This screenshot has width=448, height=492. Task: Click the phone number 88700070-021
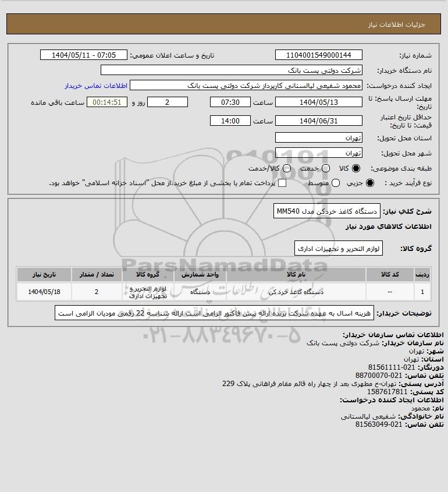379,376
